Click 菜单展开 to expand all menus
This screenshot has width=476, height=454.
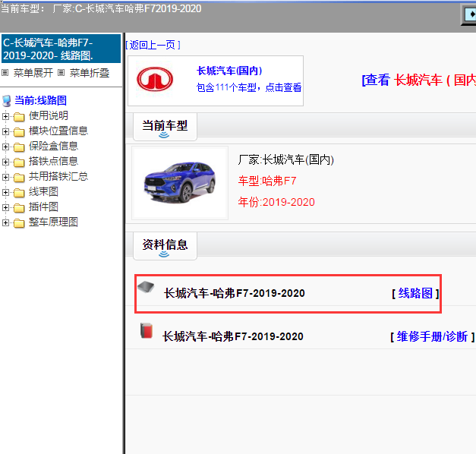tap(33, 73)
